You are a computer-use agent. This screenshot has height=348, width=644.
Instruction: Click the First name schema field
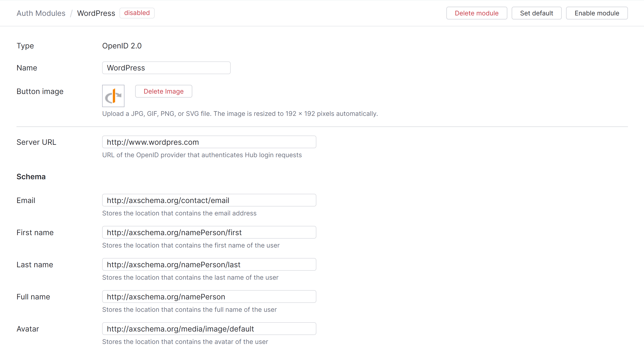click(209, 232)
